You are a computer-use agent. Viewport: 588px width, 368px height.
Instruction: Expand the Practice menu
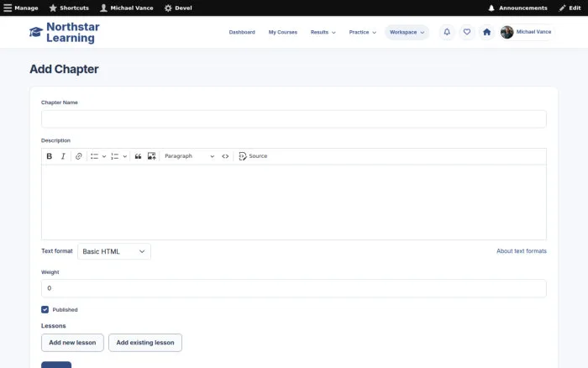point(362,32)
